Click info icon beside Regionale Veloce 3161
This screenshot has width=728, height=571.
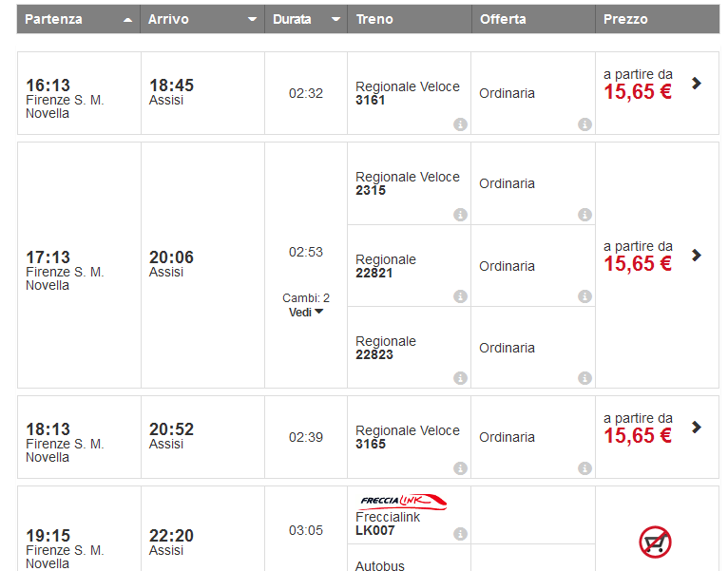tap(461, 124)
